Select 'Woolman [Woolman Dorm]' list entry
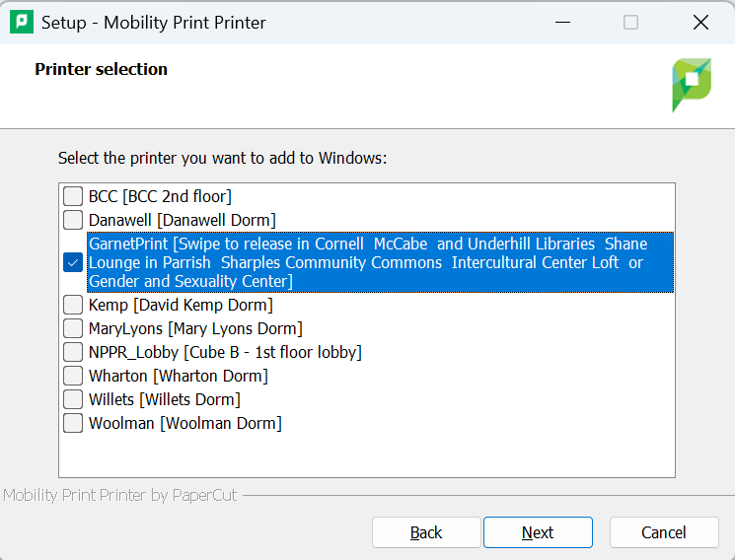 [x=185, y=423]
